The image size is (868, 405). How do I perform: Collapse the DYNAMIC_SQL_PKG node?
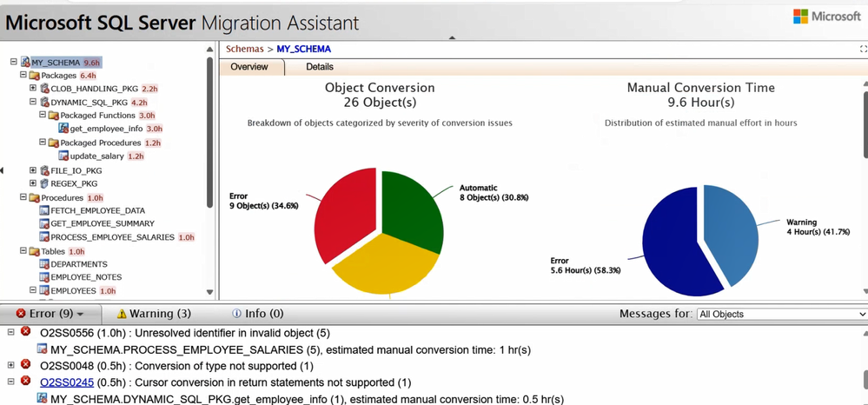point(33,102)
